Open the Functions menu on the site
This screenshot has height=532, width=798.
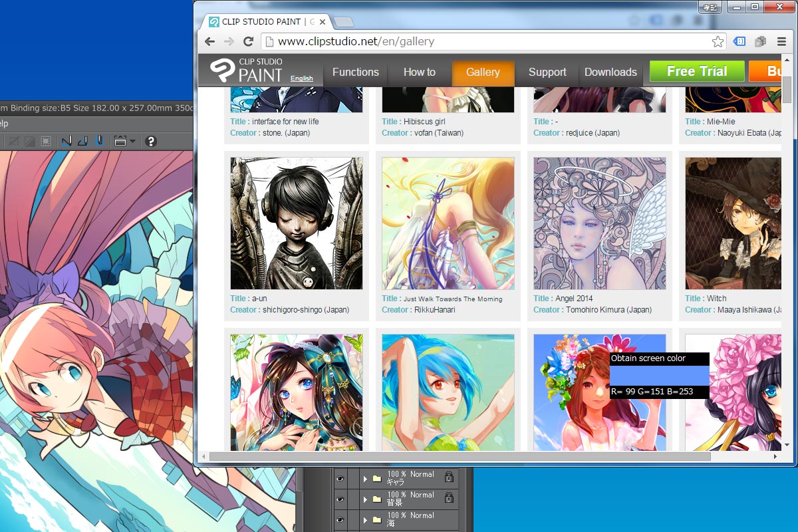(355, 72)
